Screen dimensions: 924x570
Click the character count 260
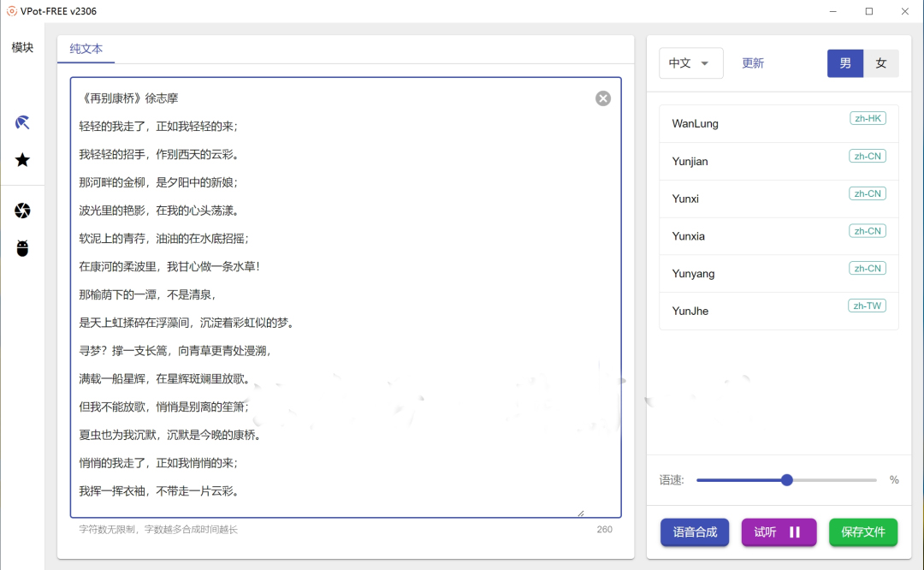pyautogui.click(x=604, y=529)
